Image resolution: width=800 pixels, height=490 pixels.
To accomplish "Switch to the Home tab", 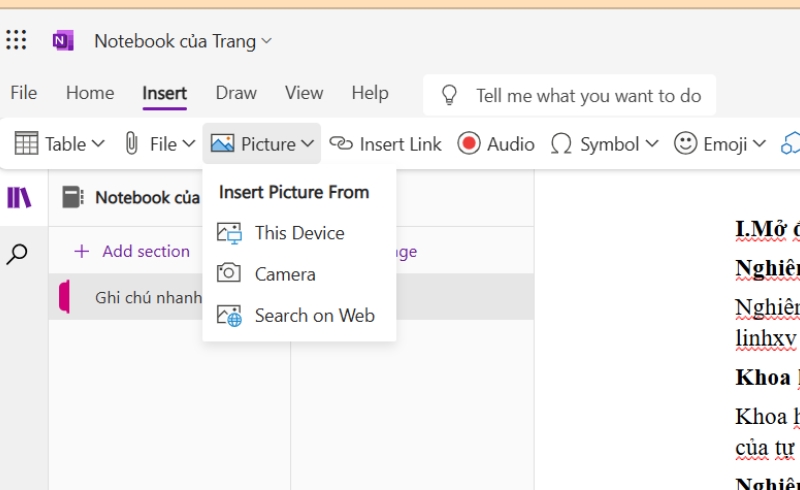I will (90, 93).
